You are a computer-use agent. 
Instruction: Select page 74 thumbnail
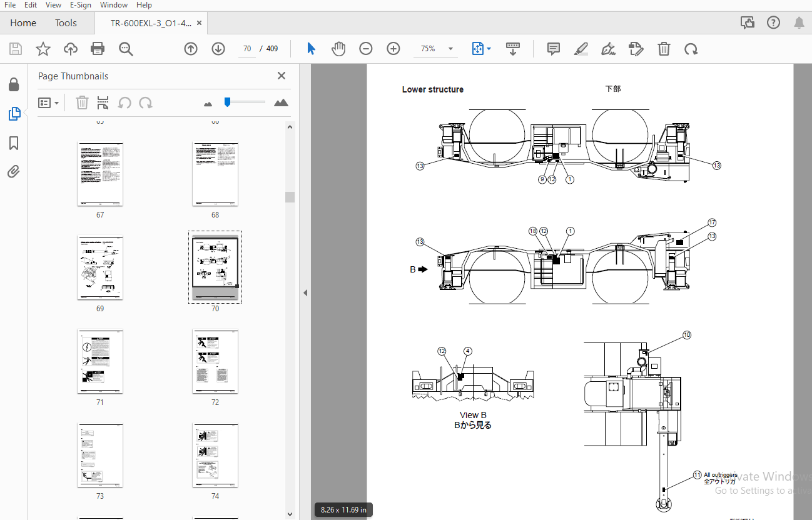point(215,455)
